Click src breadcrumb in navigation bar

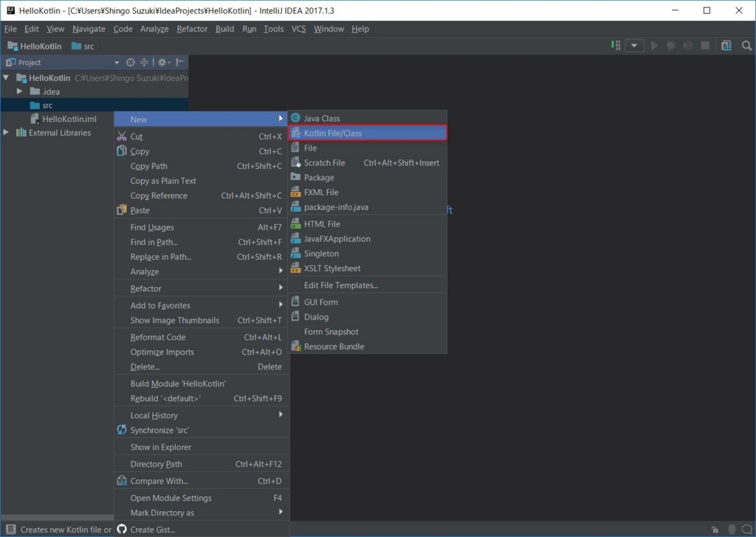83,47
